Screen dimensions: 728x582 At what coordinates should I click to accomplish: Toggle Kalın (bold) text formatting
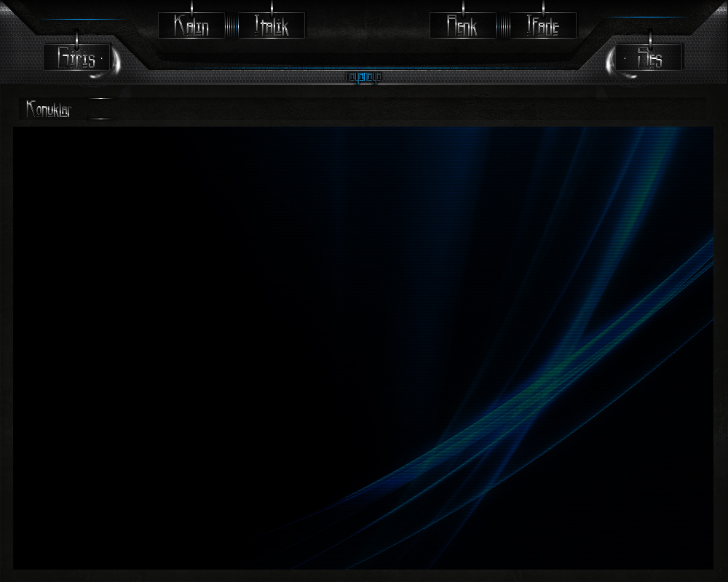point(191,26)
